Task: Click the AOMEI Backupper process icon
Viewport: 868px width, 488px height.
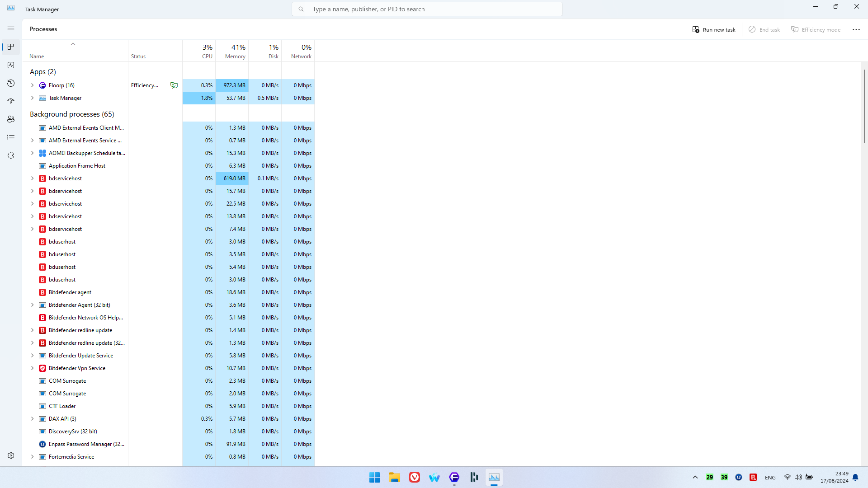Action: coord(42,153)
